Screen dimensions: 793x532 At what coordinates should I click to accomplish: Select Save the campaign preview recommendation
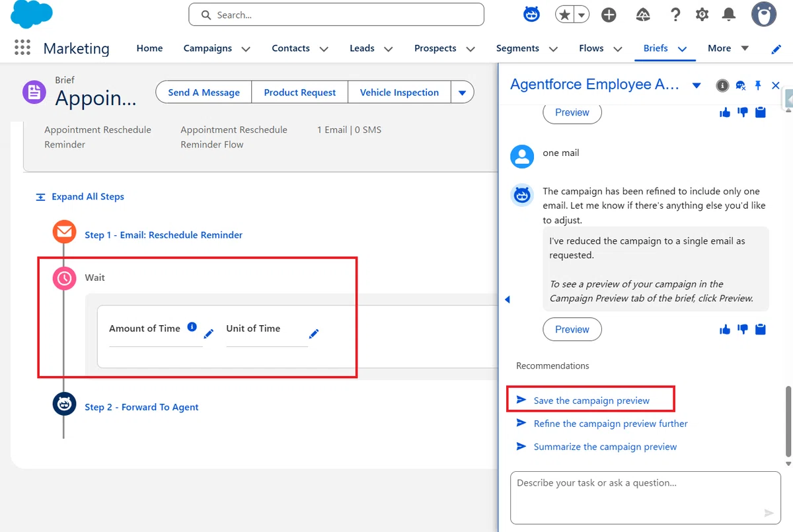591,400
